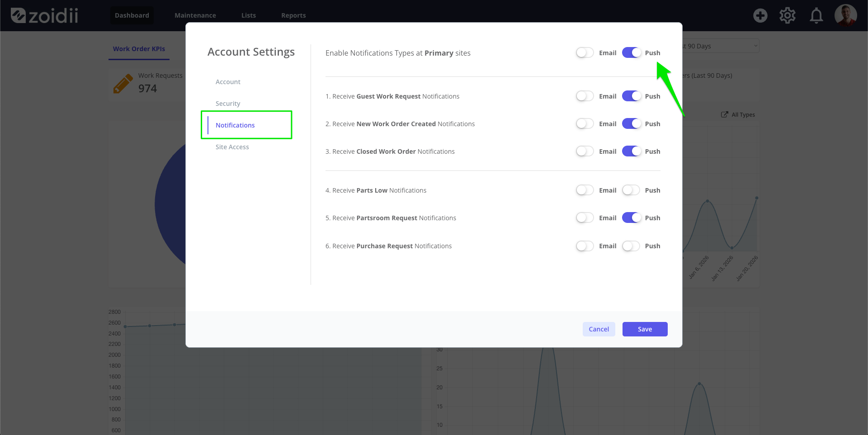The image size is (868, 435).
Task: Select Site Access in settings sidebar
Action: point(232,147)
